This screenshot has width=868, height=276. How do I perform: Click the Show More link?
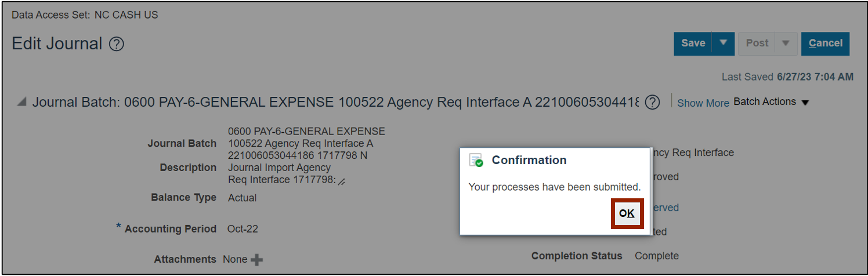pyautogui.click(x=703, y=103)
